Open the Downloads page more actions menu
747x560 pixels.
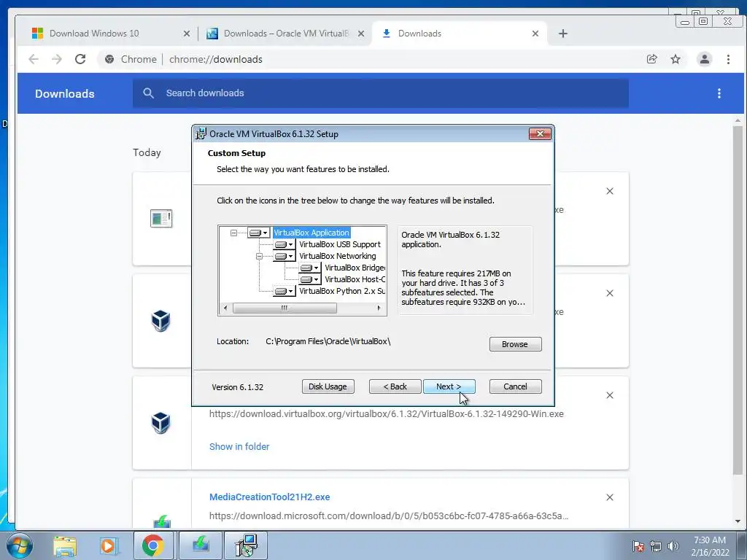point(719,94)
